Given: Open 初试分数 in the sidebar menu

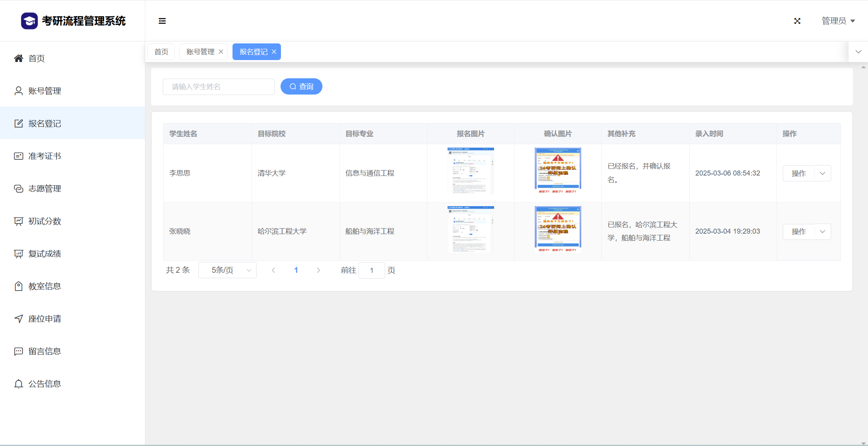Looking at the screenshot, I should coord(45,221).
